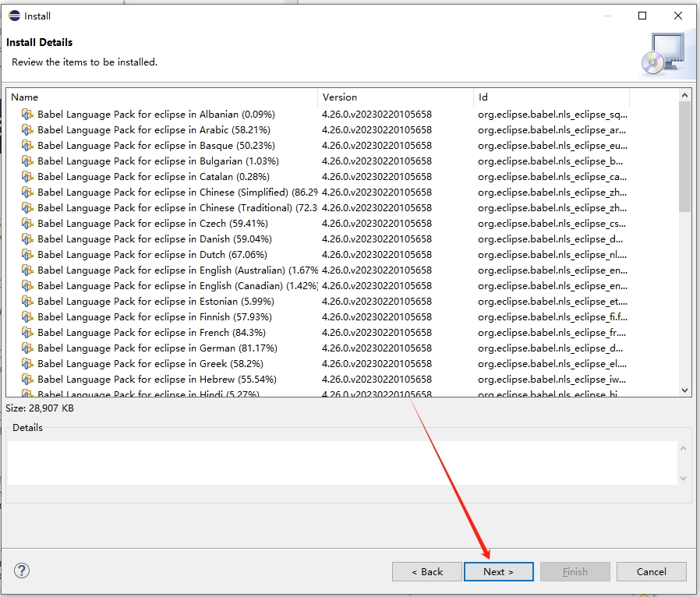The image size is (700, 597).
Task: Click the version number in the Albanian row
Action: 377,115
